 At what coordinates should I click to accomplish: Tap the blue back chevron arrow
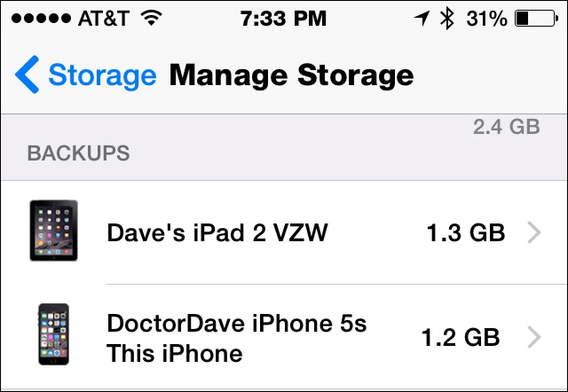point(28,74)
